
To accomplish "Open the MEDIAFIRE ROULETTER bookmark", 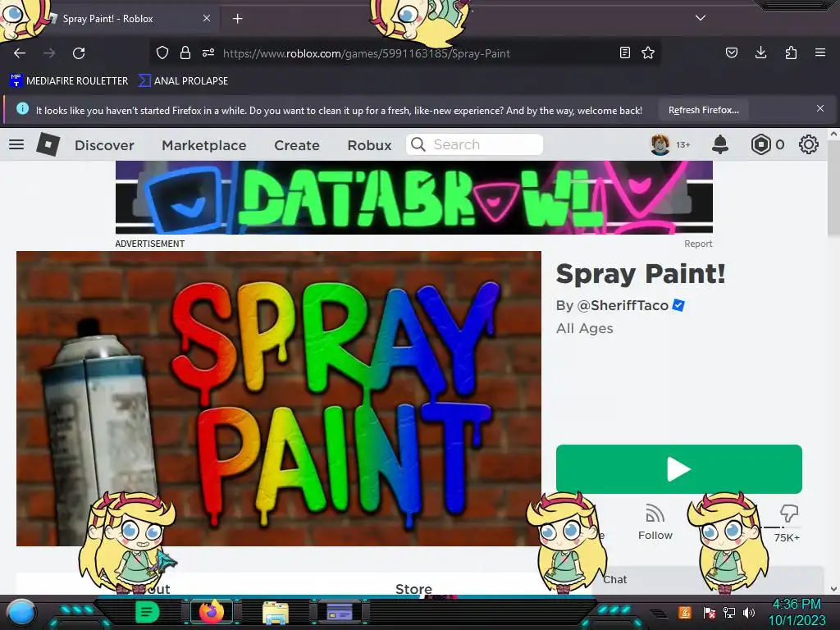I will pyautogui.click(x=69, y=81).
